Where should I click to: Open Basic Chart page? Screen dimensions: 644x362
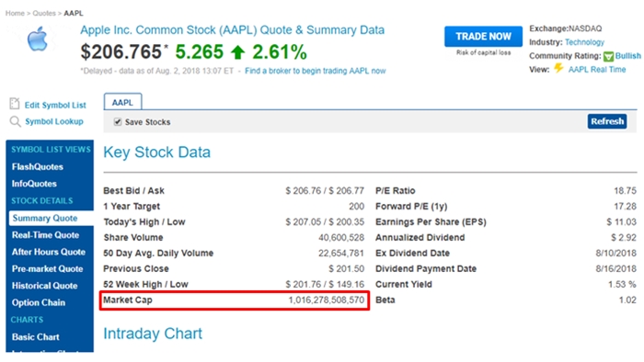(x=35, y=336)
